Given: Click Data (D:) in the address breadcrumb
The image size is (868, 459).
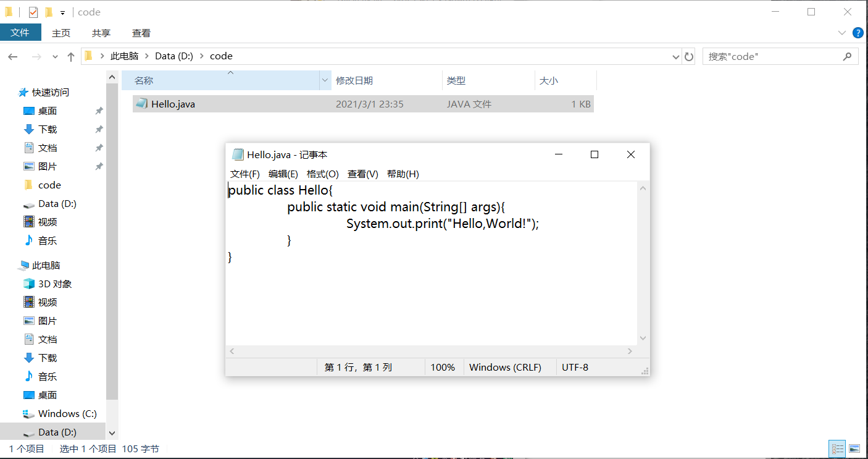Looking at the screenshot, I should pos(174,56).
